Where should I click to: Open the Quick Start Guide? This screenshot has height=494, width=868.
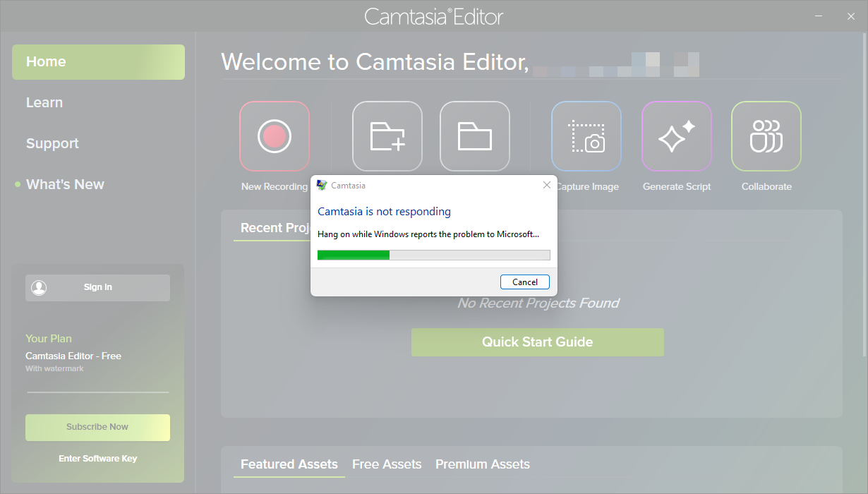tap(538, 342)
